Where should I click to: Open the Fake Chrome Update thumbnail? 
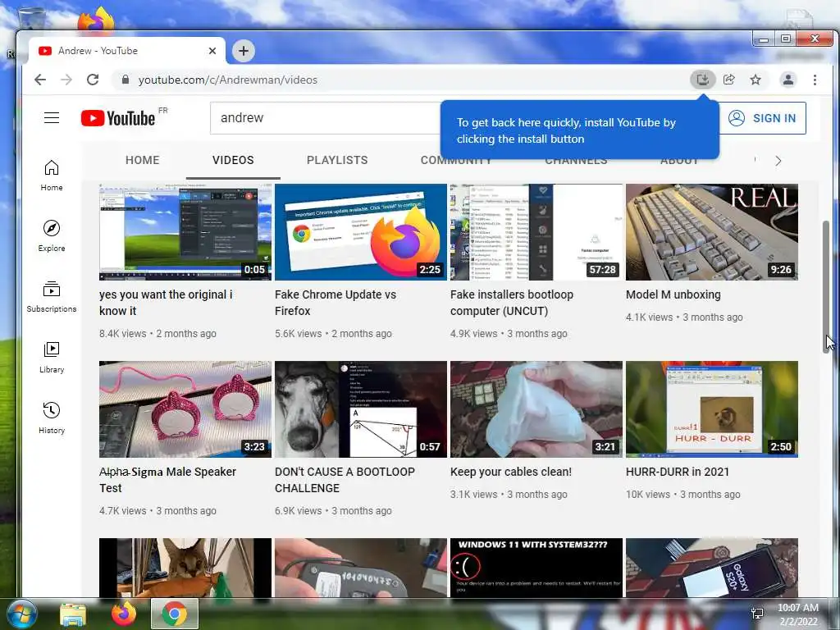pos(361,232)
